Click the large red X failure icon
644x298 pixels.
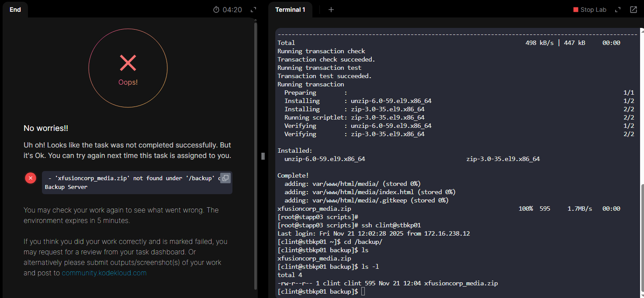(128, 63)
